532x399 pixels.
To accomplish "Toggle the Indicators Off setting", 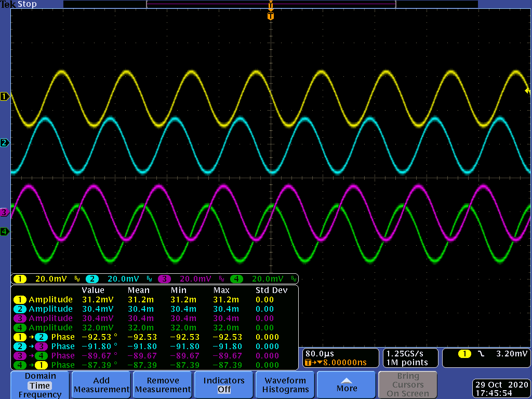I will (x=224, y=385).
